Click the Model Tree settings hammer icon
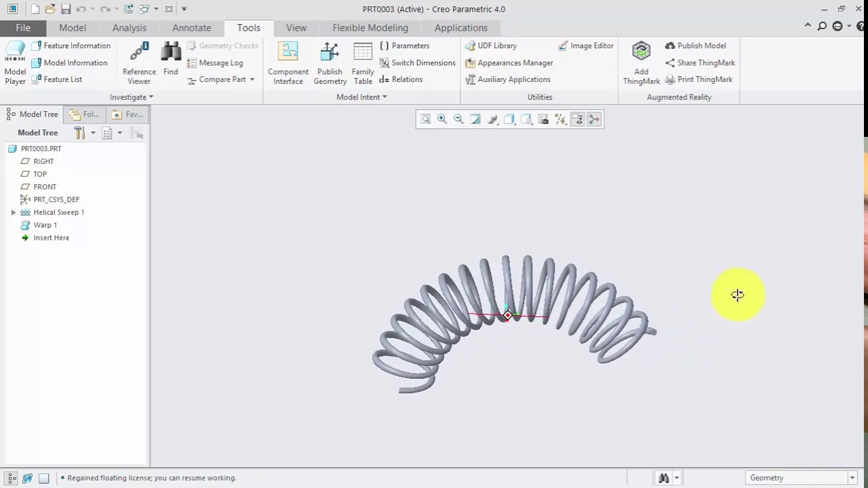 tap(80, 133)
